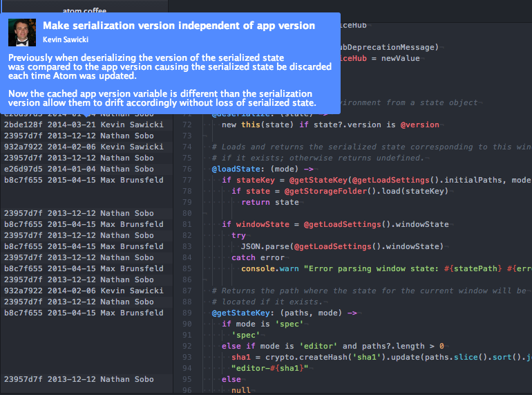The height and width of the screenshot is (395, 532).
Task: Click line number 81 in the gutter
Action: click(187, 224)
